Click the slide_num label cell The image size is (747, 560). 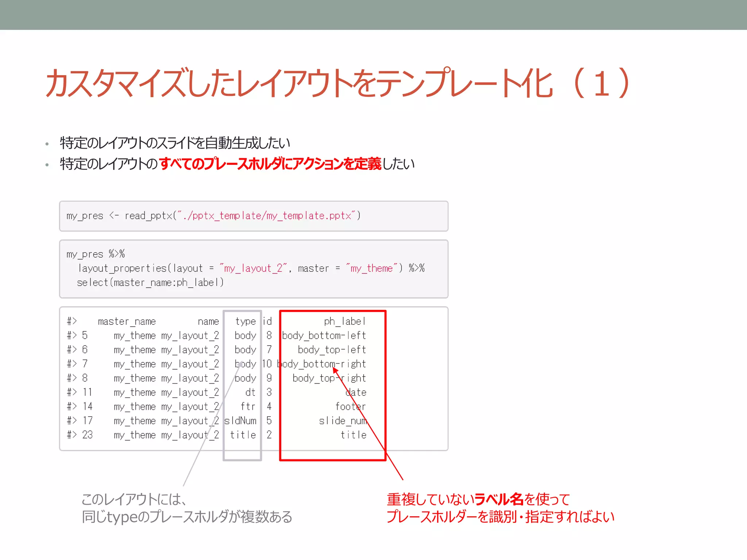pos(342,421)
